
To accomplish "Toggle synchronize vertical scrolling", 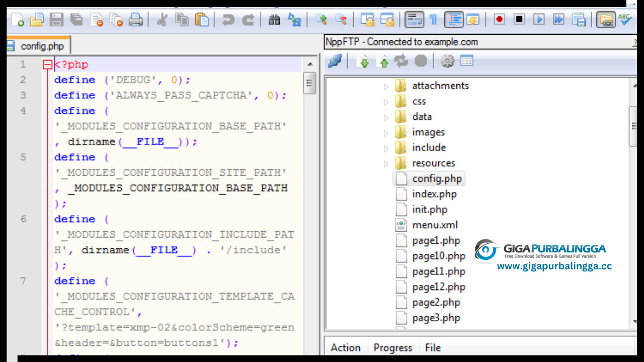I will click(368, 20).
